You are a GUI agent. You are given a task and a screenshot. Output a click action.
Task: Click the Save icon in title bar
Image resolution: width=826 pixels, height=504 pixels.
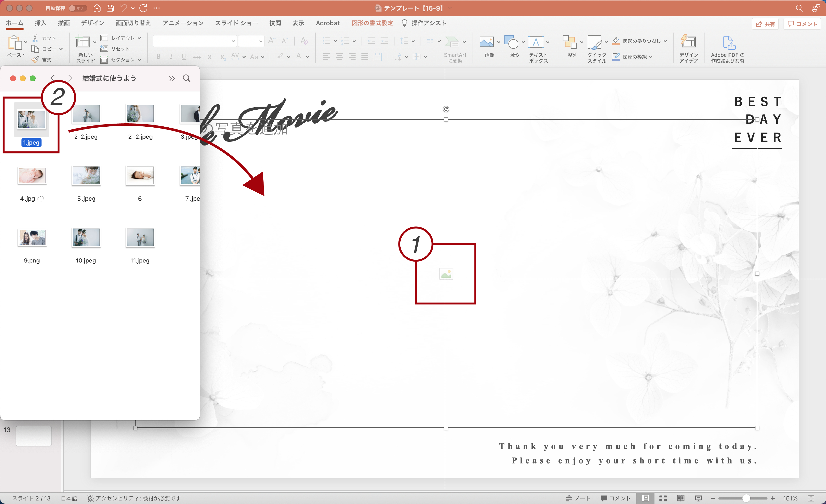(x=110, y=8)
